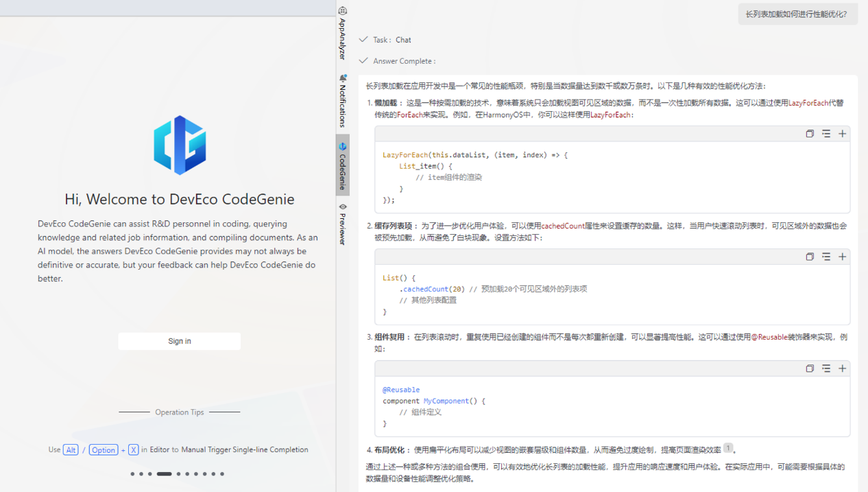Select the active elongated carousel indicator
This screenshot has height=492, width=868.
pos(164,474)
